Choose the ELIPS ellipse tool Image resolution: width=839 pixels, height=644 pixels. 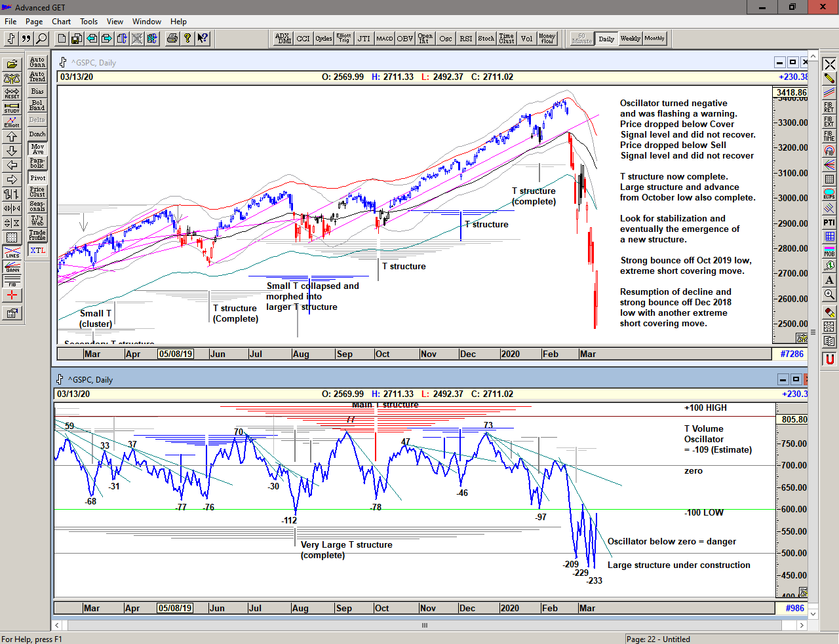[829, 194]
